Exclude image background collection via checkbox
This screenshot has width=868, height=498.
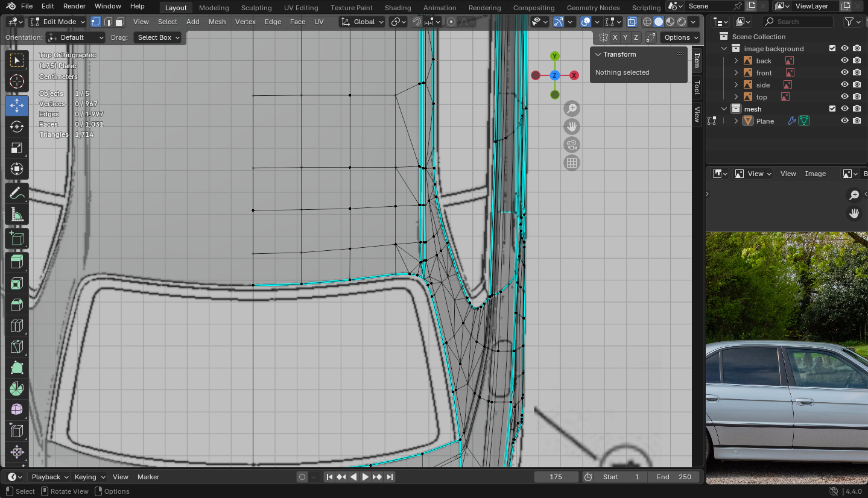coord(832,49)
